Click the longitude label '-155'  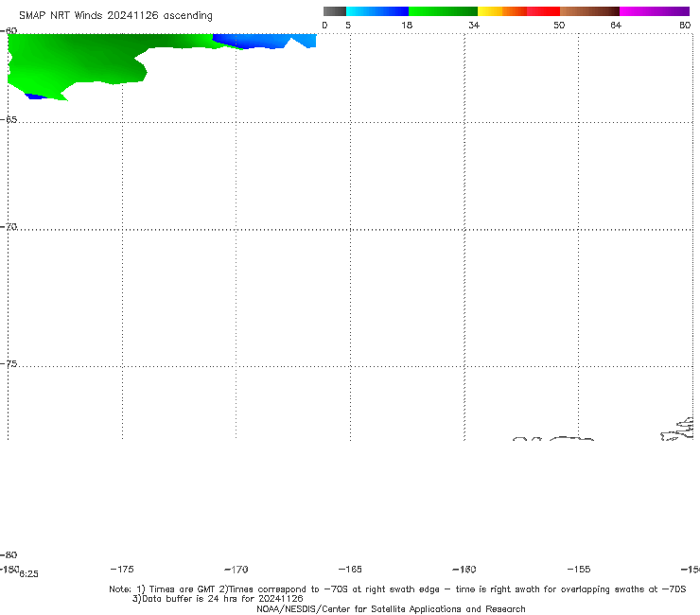579,570
